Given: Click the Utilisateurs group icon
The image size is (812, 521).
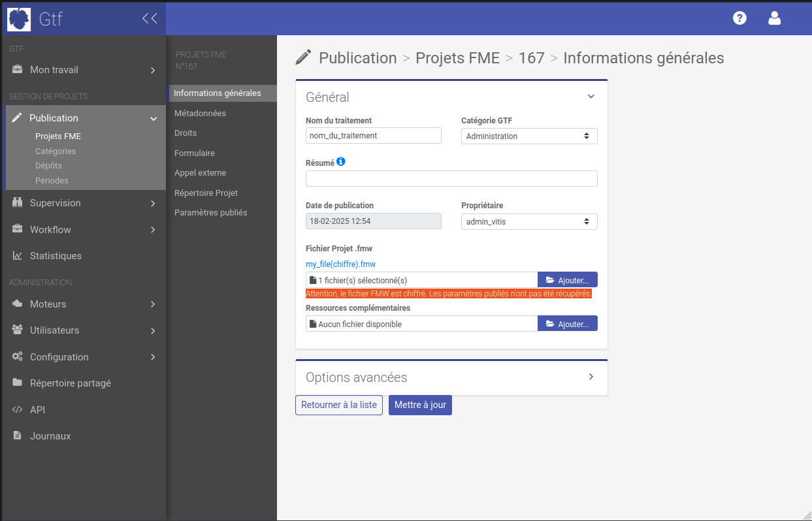Looking at the screenshot, I should point(18,330).
